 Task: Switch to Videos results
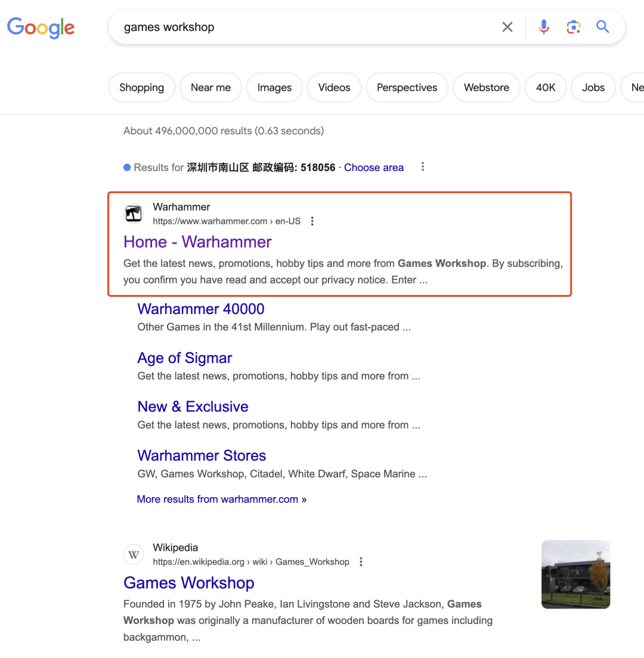pyautogui.click(x=334, y=87)
